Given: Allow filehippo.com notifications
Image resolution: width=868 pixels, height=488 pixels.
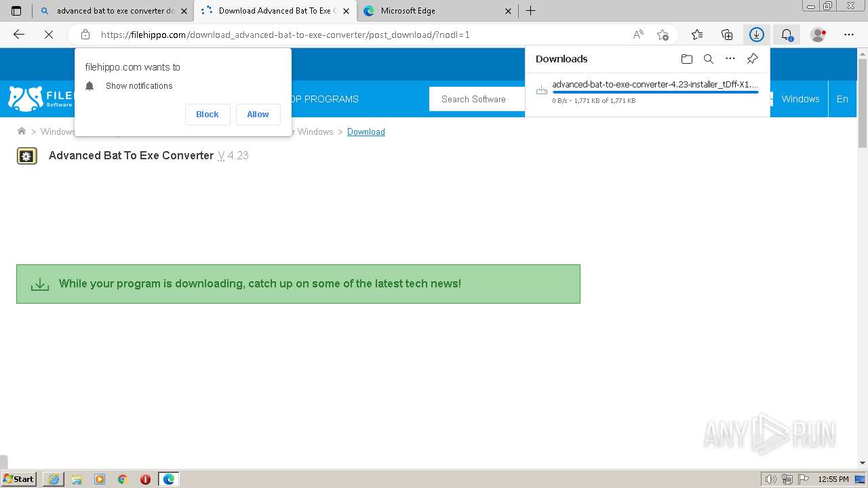Looking at the screenshot, I should point(258,115).
